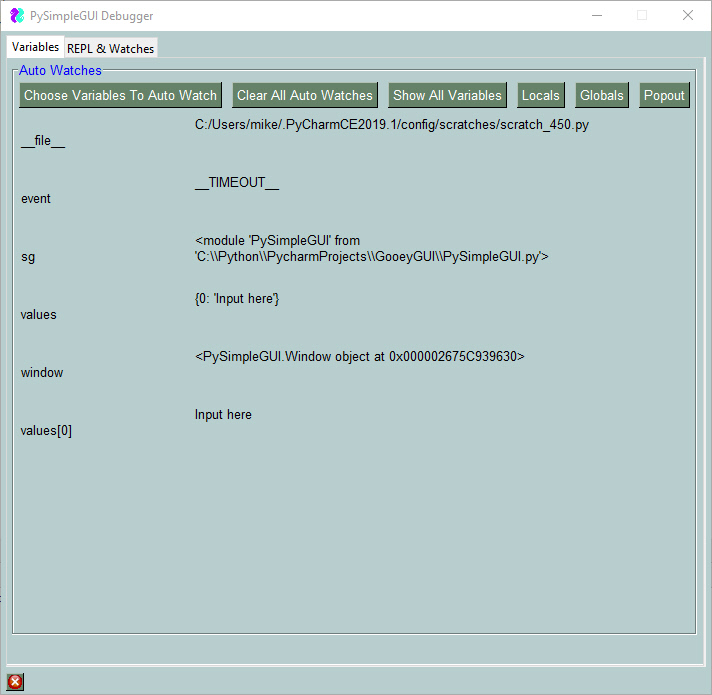This screenshot has width=712, height=695.
Task: Click the Locals button
Action: pyautogui.click(x=540, y=95)
